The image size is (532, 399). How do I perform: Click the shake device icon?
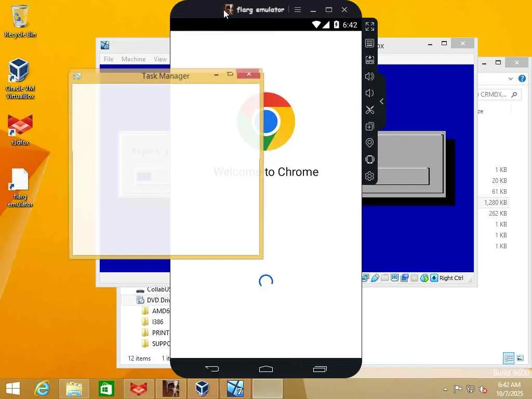coord(370,159)
